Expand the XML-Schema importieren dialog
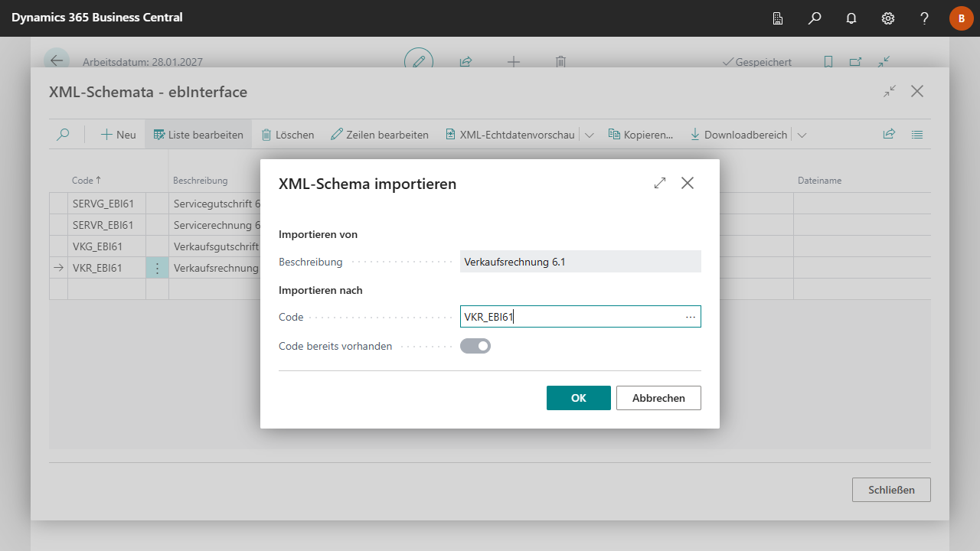980x551 pixels. (x=660, y=184)
